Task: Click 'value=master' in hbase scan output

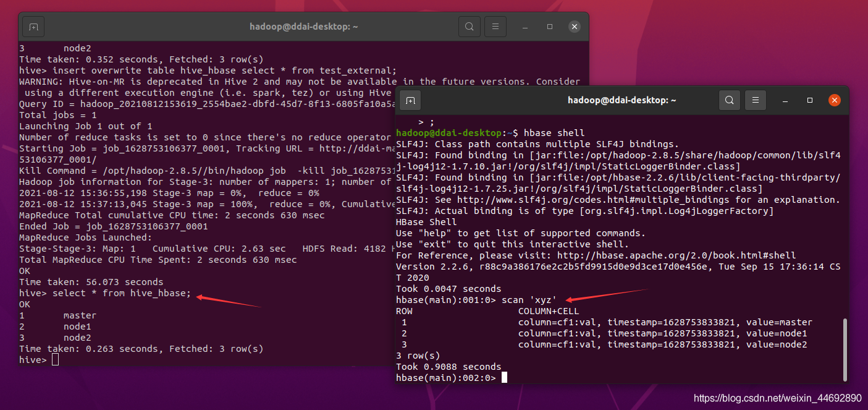Action: (x=779, y=322)
